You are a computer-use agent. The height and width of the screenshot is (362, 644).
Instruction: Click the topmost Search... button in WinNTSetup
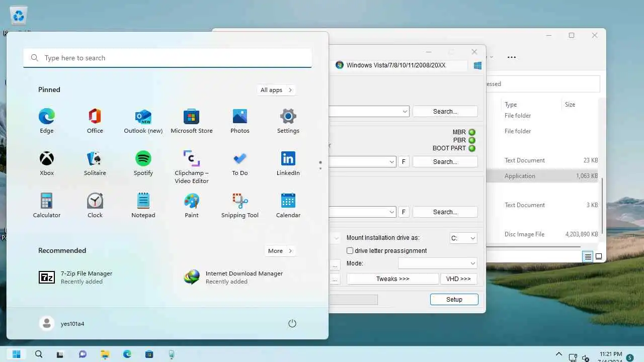pos(445,112)
